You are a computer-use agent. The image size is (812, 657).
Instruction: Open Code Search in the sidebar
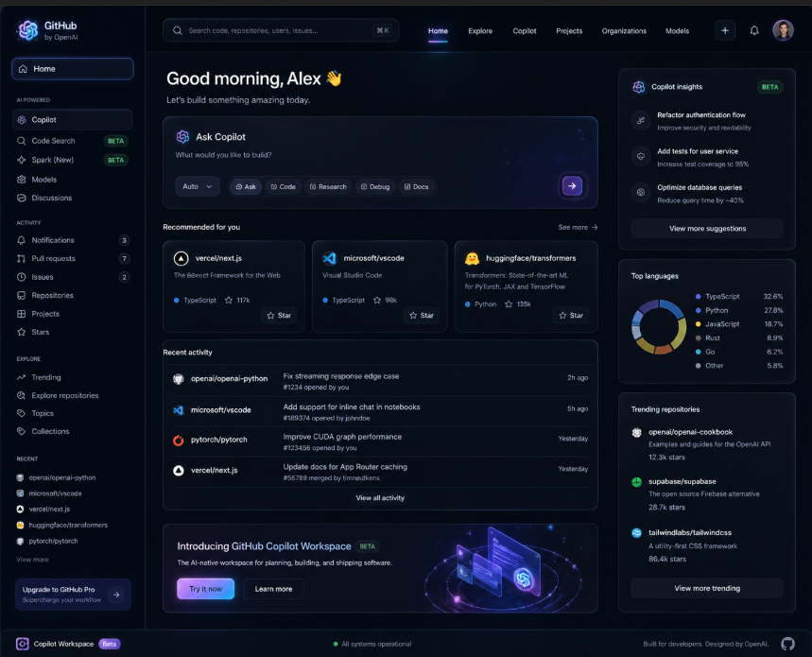(73, 141)
